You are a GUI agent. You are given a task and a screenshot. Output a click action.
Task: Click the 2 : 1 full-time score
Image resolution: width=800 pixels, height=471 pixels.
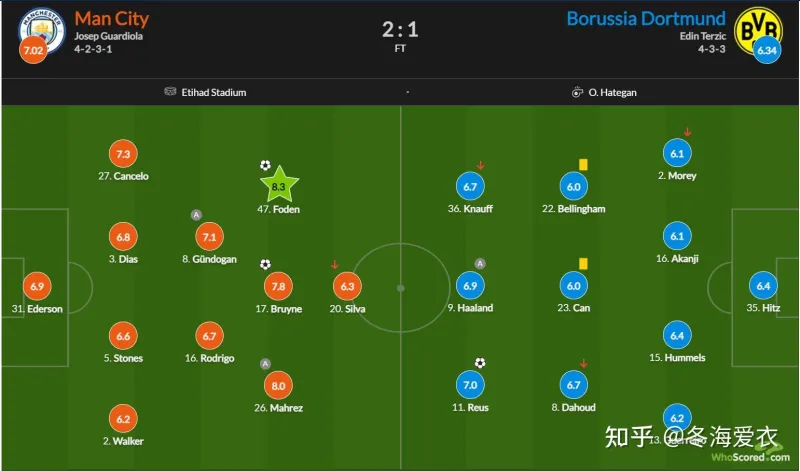pyautogui.click(x=401, y=29)
